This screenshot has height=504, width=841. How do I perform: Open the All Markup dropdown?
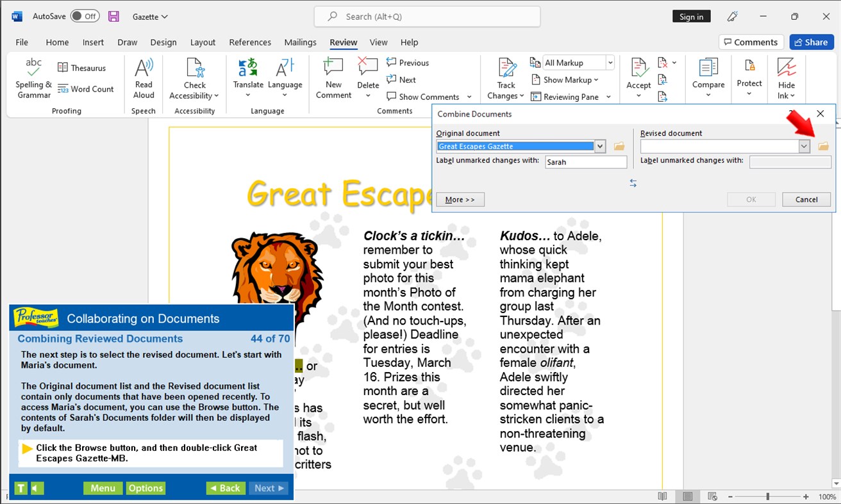pyautogui.click(x=610, y=62)
